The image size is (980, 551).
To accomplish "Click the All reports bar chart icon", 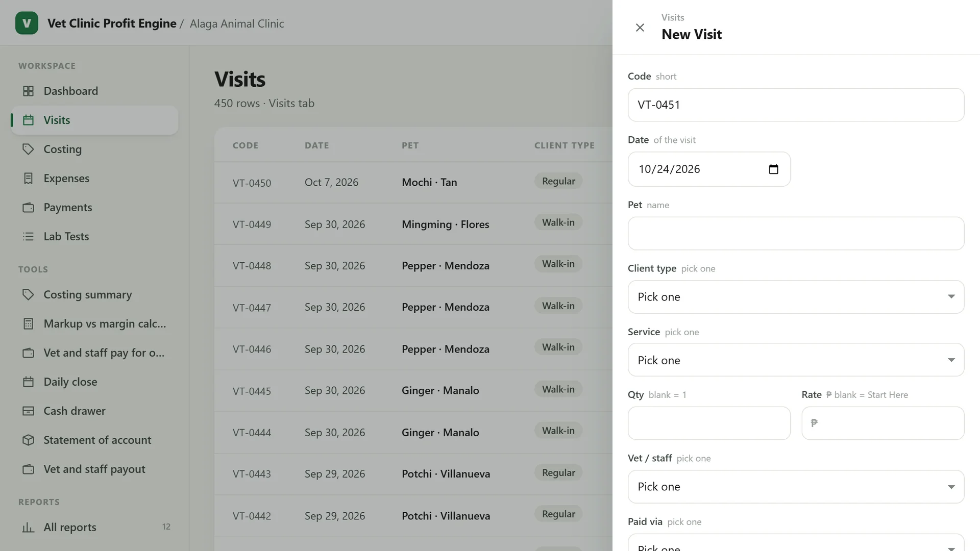I will [x=29, y=527].
